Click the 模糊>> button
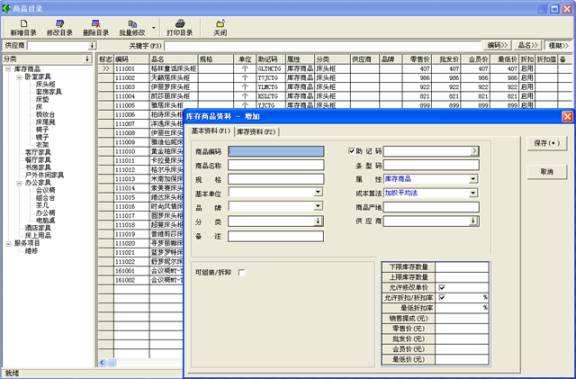The image size is (576, 379). coord(558,46)
